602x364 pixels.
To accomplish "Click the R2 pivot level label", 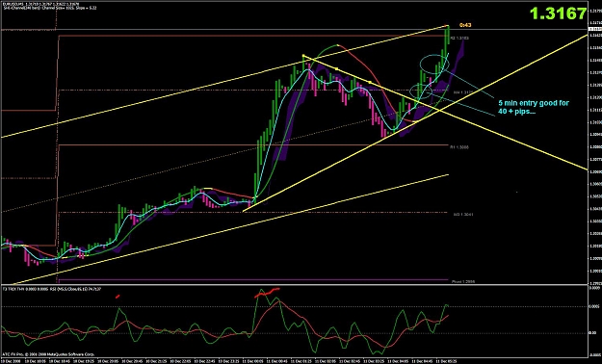I will click(x=459, y=38).
